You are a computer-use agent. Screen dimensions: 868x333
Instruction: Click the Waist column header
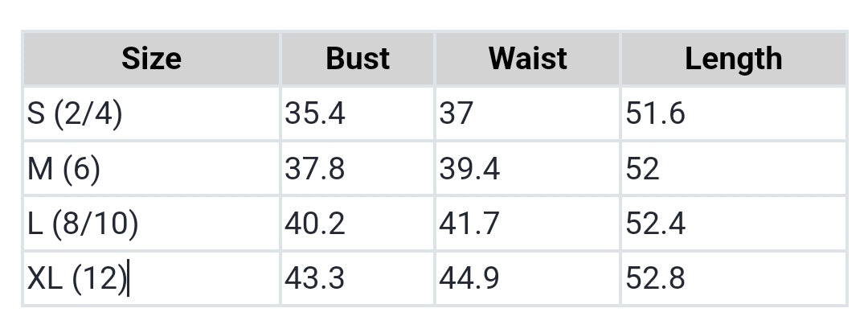[527, 59]
